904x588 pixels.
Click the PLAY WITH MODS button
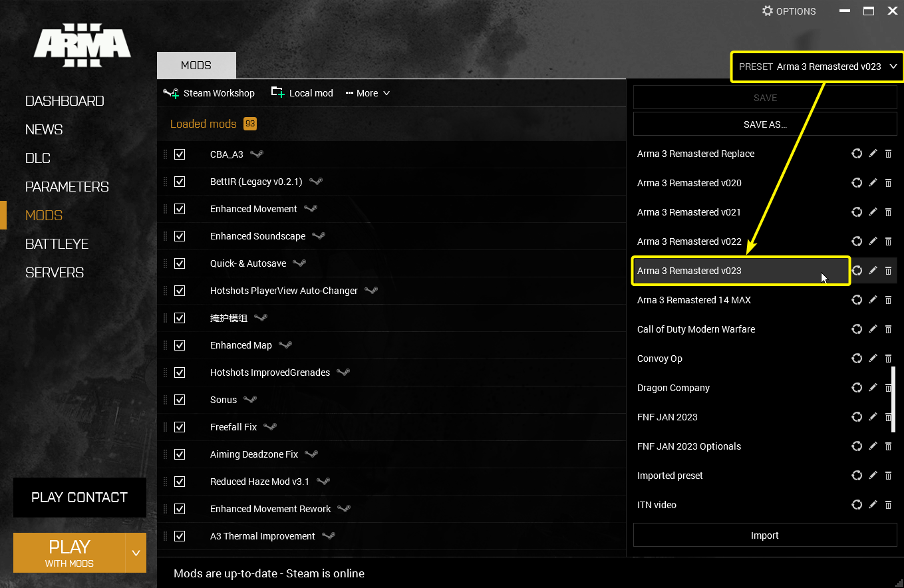(x=69, y=553)
